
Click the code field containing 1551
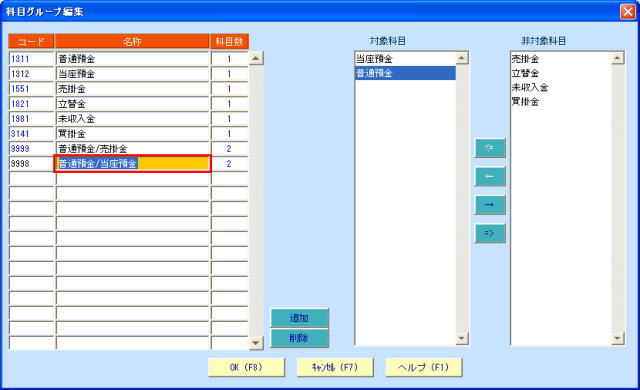(31, 89)
